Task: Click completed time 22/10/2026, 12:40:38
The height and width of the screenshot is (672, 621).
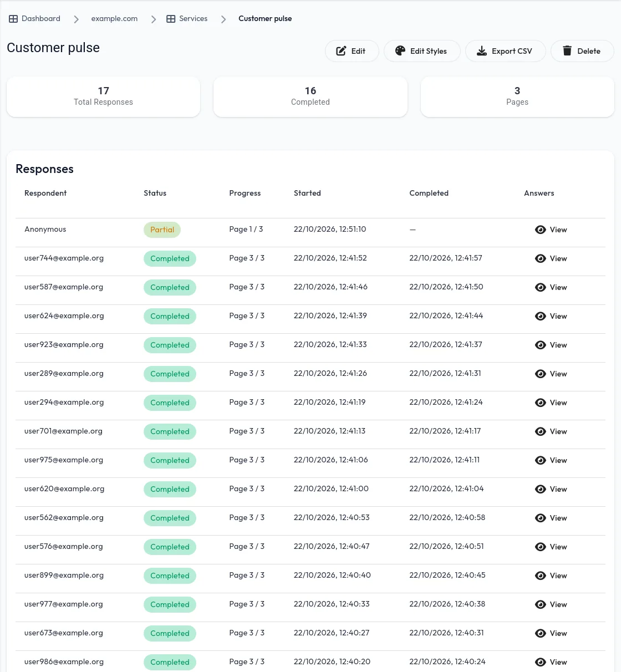Action: [447, 604]
